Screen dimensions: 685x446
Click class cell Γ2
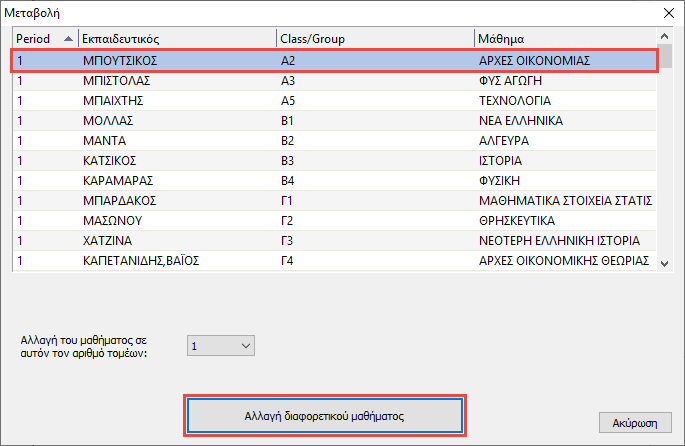point(287,221)
